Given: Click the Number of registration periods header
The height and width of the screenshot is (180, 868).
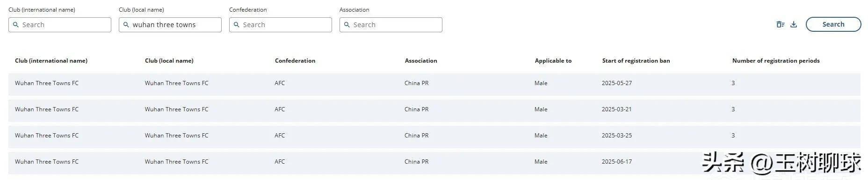Looking at the screenshot, I should [776, 61].
